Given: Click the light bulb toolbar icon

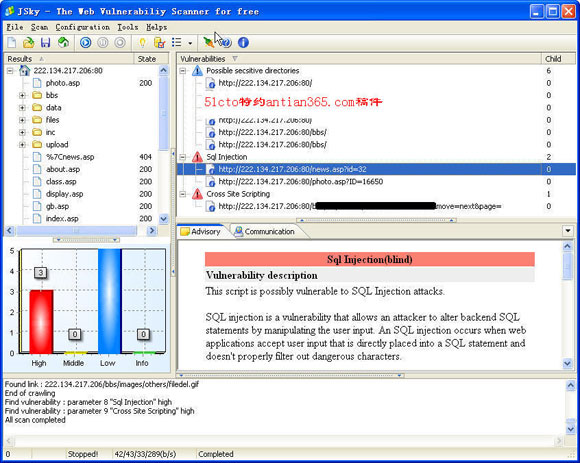Looking at the screenshot, I should point(142,43).
